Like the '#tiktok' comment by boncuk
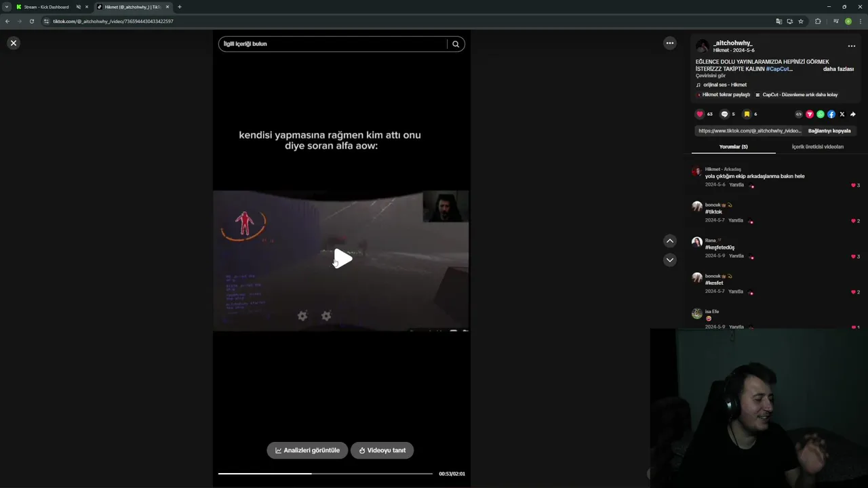Viewport: 868px width, 488px height. pyautogui.click(x=853, y=221)
